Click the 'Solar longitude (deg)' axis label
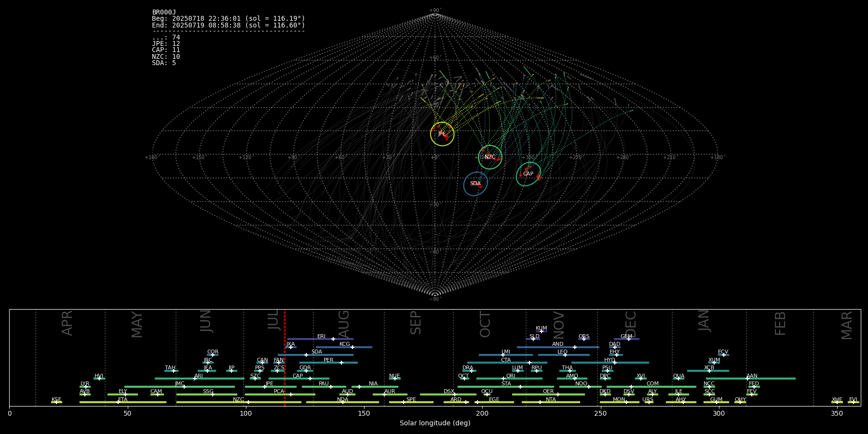Image resolution: width=868 pixels, height=434 pixels. (x=435, y=423)
